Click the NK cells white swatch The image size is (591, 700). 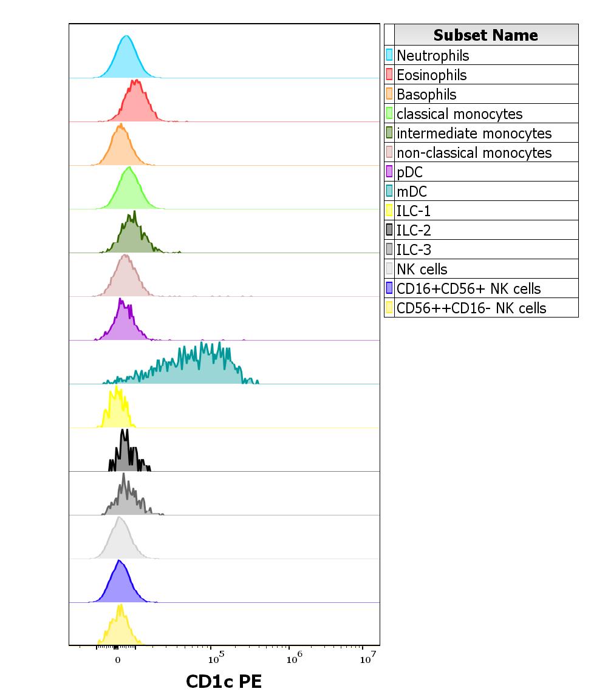[x=389, y=269]
